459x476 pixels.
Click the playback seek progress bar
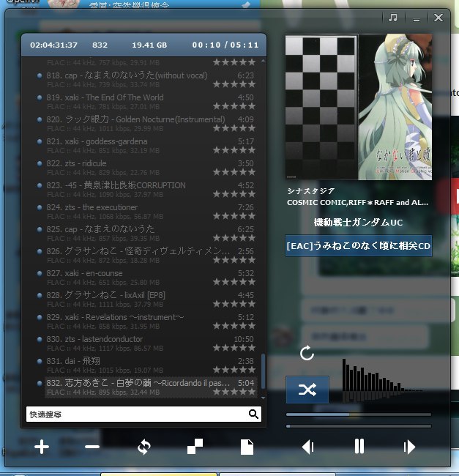(358, 414)
